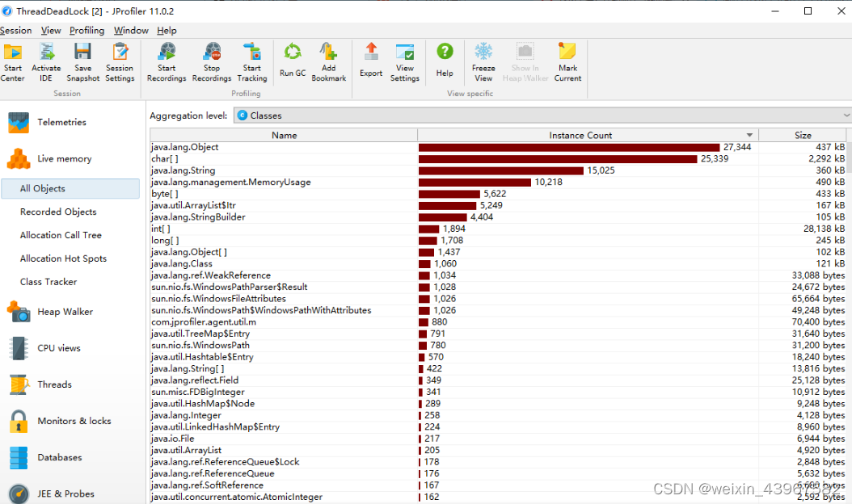Select the char[ ] row

(x=498, y=158)
